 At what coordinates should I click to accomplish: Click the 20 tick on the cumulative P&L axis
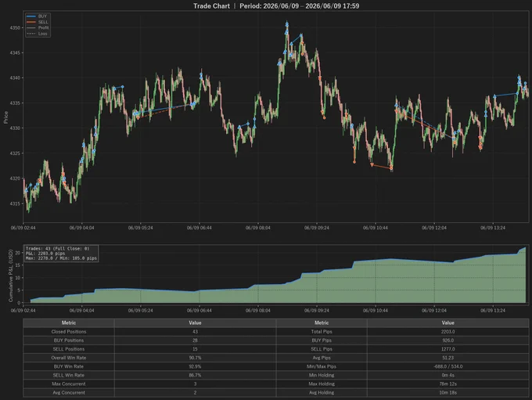(18, 253)
